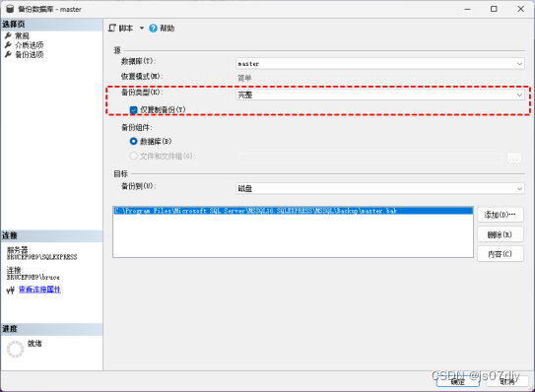Select the 备份选项 page
Image resolution: width=535 pixels, height=392 pixels.
[x=30, y=54]
